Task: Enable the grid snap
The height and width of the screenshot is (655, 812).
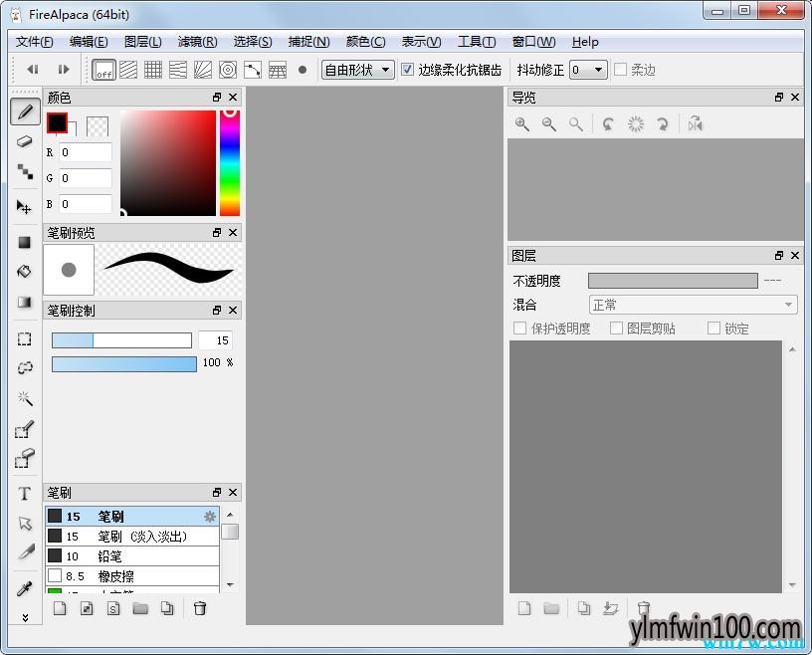Action: 153,70
